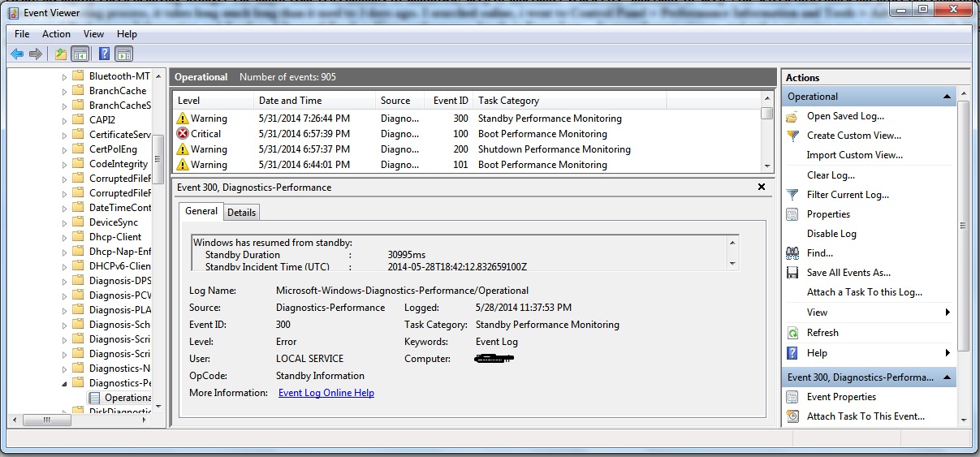Click the Operational log icon in tree
Viewport: 980px width, 457px height.
pyautogui.click(x=95, y=398)
